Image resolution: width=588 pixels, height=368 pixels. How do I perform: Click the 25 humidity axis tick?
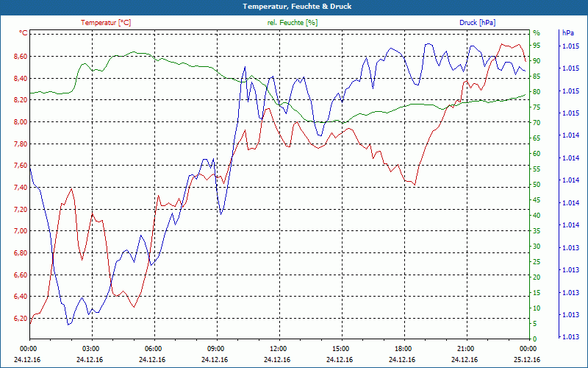(x=537, y=262)
